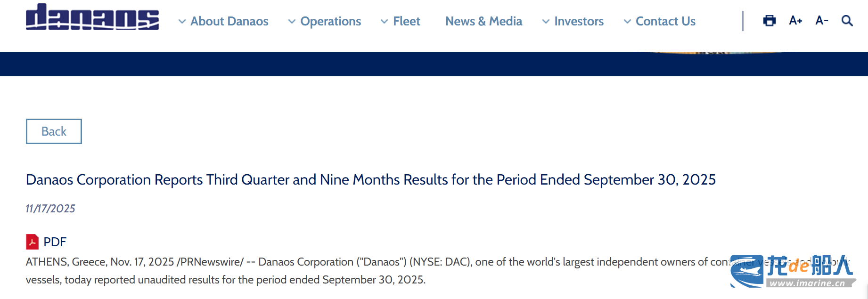The width and height of the screenshot is (868, 299).
Task: Click the print page icon
Action: tap(770, 21)
